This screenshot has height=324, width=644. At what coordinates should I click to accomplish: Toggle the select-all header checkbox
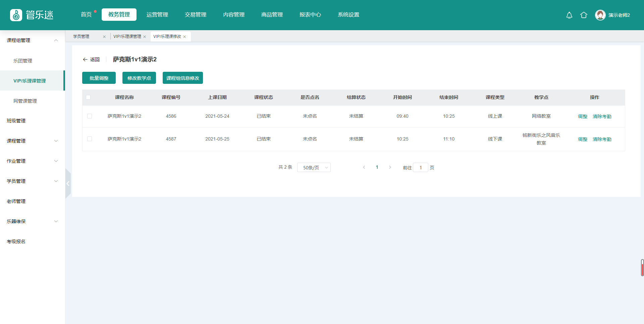pos(88,97)
